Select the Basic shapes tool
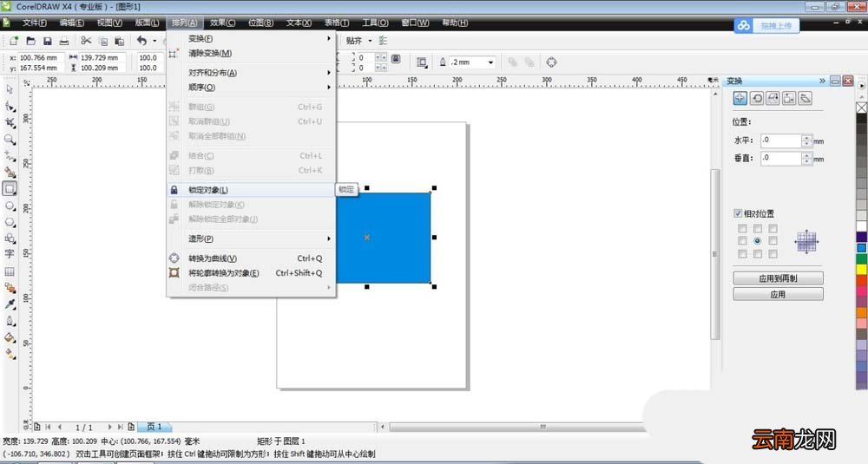 [10, 239]
